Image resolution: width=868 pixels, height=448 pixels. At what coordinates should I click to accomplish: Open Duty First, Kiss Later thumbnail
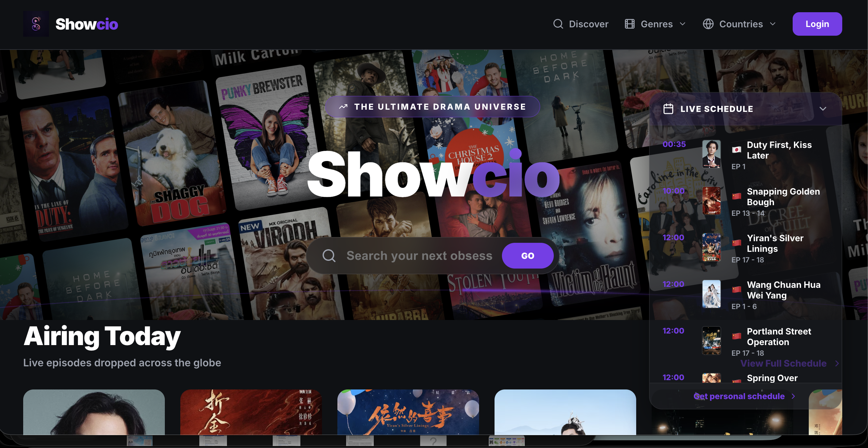711,154
